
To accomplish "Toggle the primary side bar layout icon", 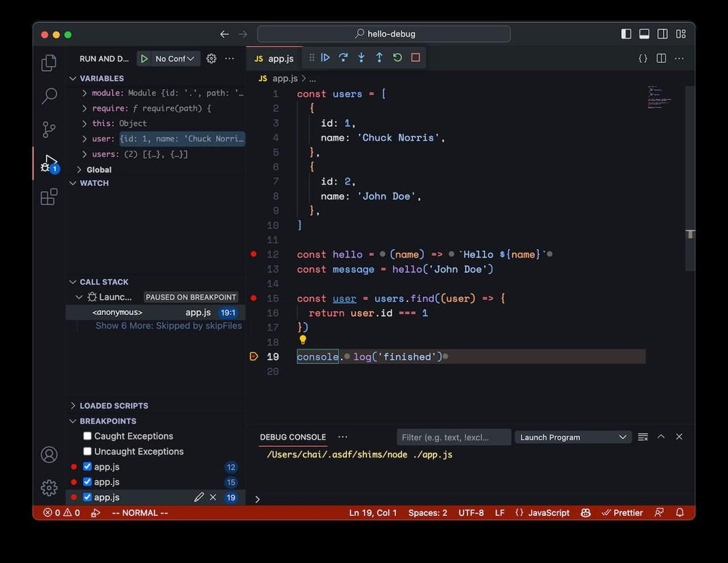I will [626, 34].
